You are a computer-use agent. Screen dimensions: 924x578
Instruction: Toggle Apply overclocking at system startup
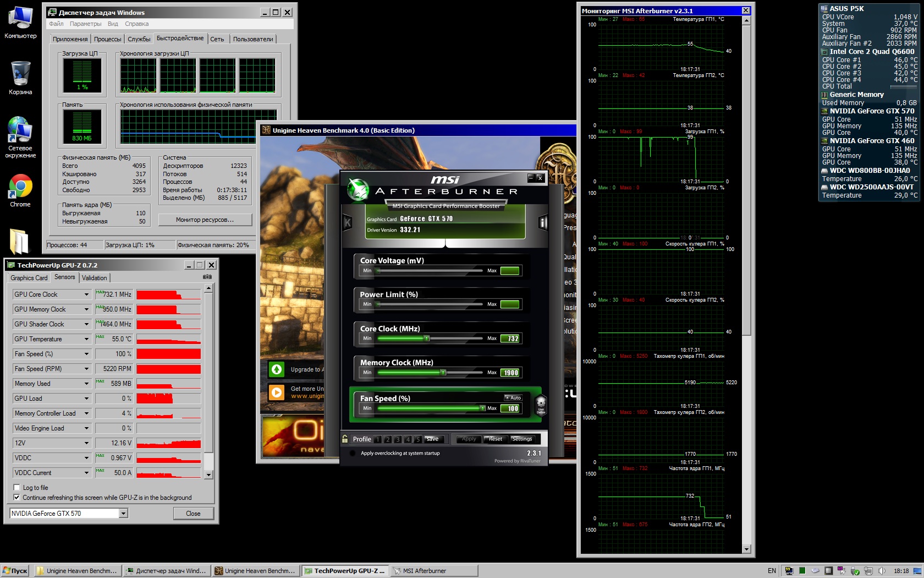pyautogui.click(x=352, y=453)
